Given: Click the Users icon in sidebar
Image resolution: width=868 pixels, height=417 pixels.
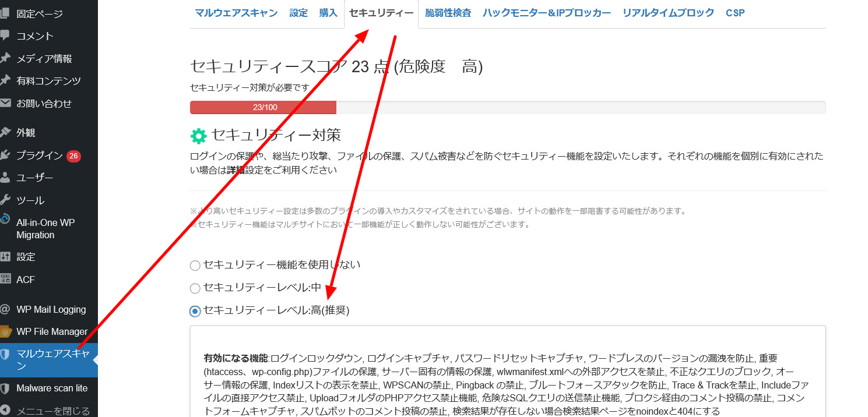Looking at the screenshot, I should point(5,178).
